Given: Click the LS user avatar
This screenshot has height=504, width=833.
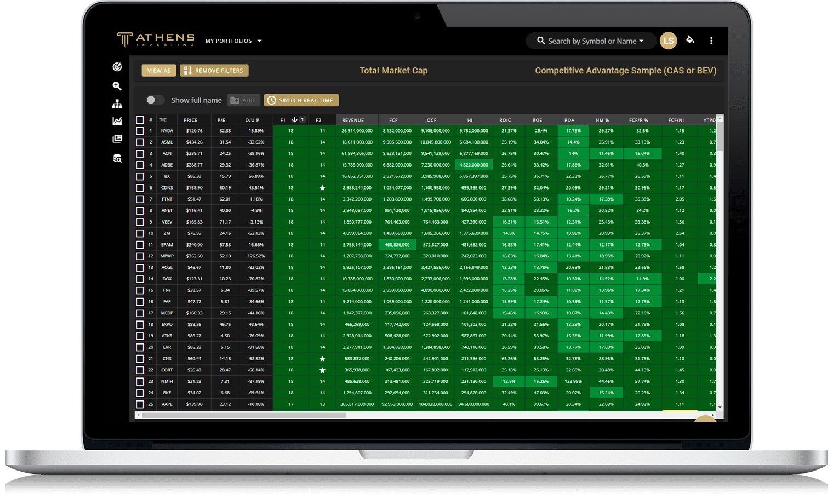Looking at the screenshot, I should [x=668, y=41].
